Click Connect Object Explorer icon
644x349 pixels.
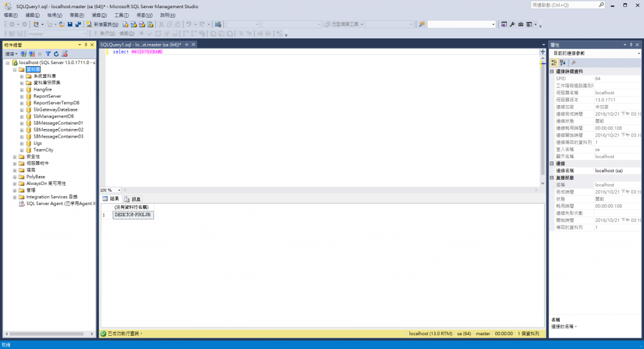click(x=23, y=54)
